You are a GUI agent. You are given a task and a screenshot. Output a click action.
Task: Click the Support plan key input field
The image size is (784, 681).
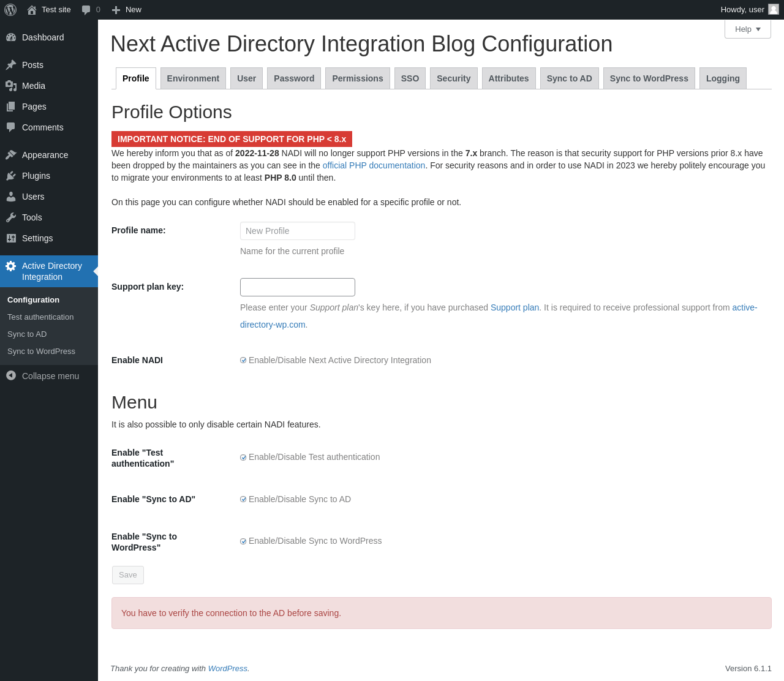[x=298, y=287]
